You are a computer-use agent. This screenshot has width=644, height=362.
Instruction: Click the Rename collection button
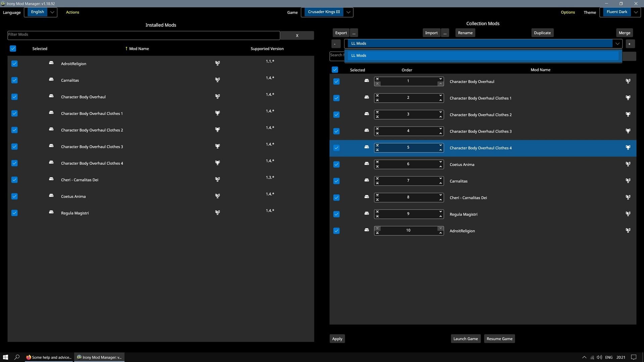point(465,33)
